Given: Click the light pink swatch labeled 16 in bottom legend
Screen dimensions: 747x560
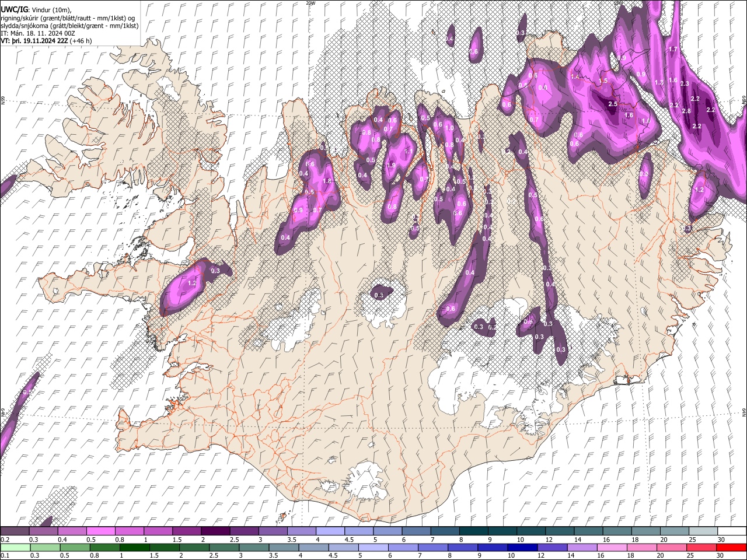Looking at the screenshot, I should (612, 547).
